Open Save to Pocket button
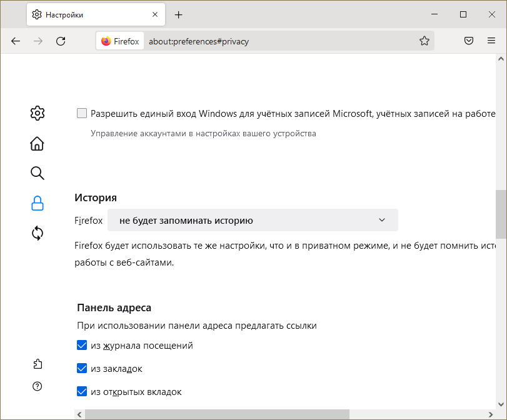This screenshot has width=507, height=420. coord(468,41)
